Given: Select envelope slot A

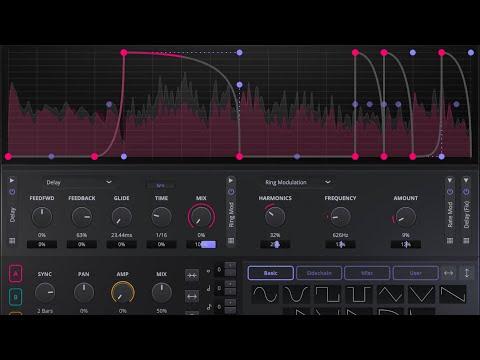Looking at the screenshot, I should tap(15, 274).
